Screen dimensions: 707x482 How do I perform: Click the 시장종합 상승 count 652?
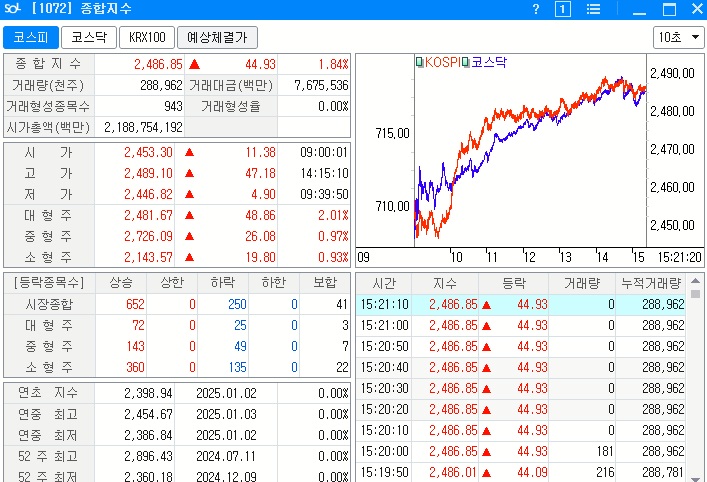click(x=135, y=304)
